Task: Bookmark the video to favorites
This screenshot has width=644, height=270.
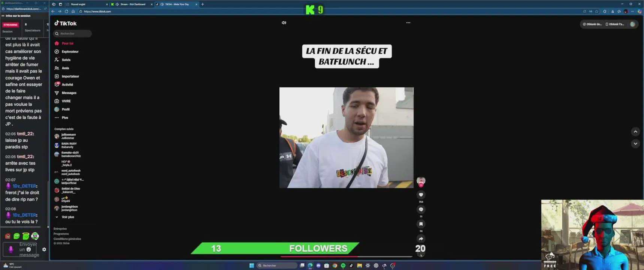Action: 421,224
